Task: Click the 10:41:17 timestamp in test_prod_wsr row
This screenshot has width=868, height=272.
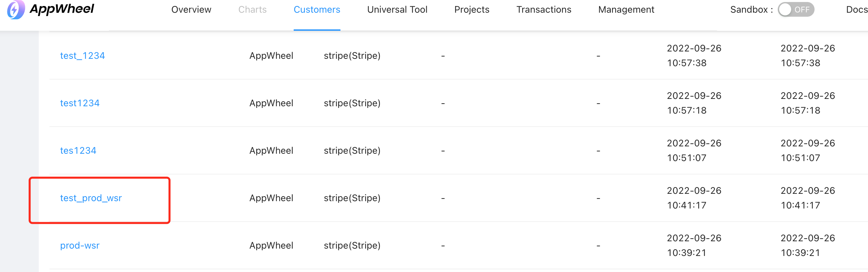Action: pyautogui.click(x=686, y=205)
